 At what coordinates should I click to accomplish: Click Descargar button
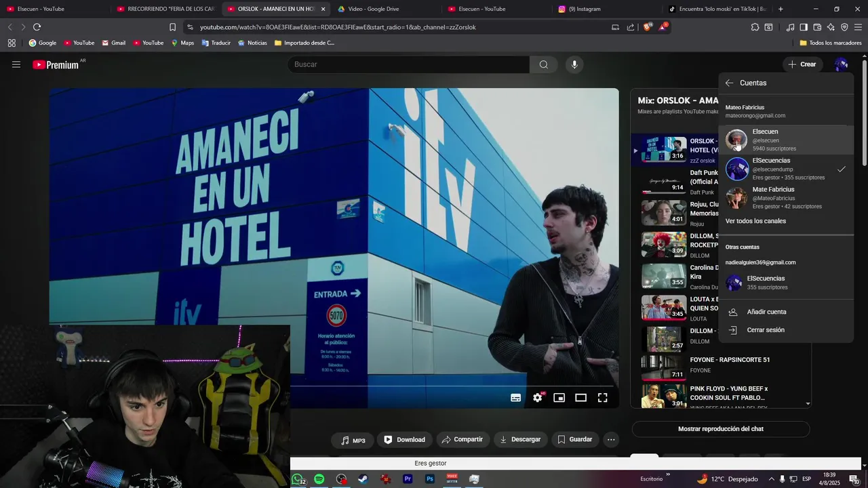point(520,440)
